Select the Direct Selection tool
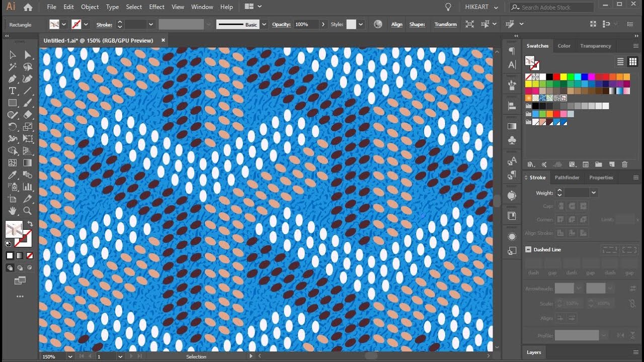Image resolution: width=644 pixels, height=362 pixels. tap(28, 55)
